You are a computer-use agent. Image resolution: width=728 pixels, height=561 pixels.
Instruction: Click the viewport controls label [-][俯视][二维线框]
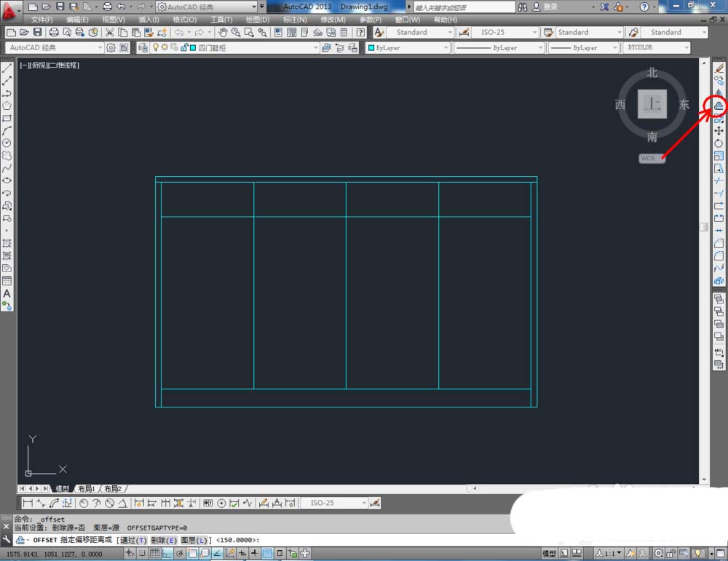click(x=50, y=65)
